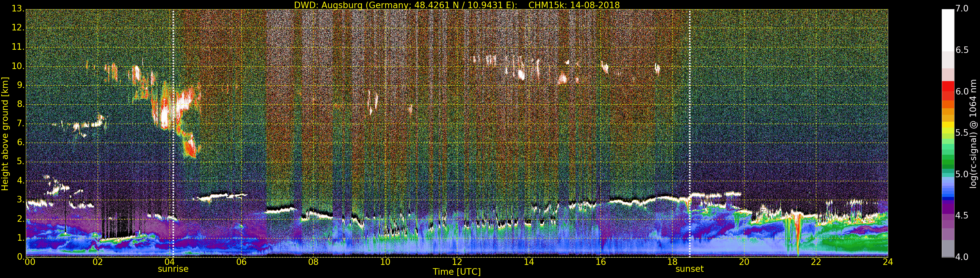This screenshot has width=980, height=278.
Task: Click the '11.' tick on the height axis
Action: click(x=18, y=47)
